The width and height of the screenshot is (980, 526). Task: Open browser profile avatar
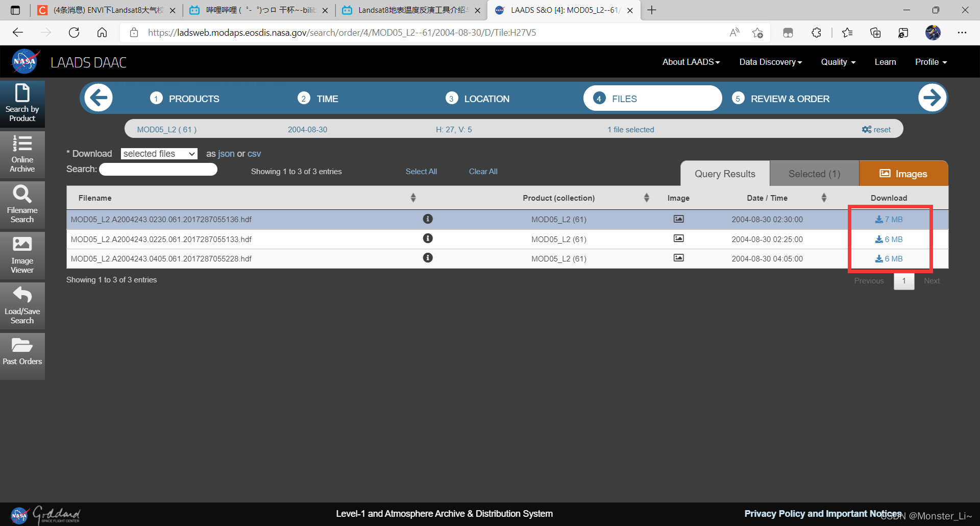(x=933, y=33)
